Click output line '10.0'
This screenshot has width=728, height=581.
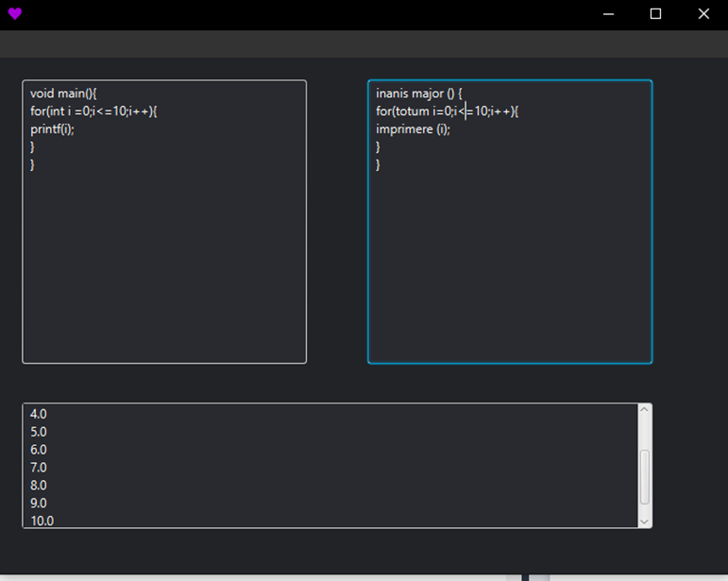(x=42, y=521)
